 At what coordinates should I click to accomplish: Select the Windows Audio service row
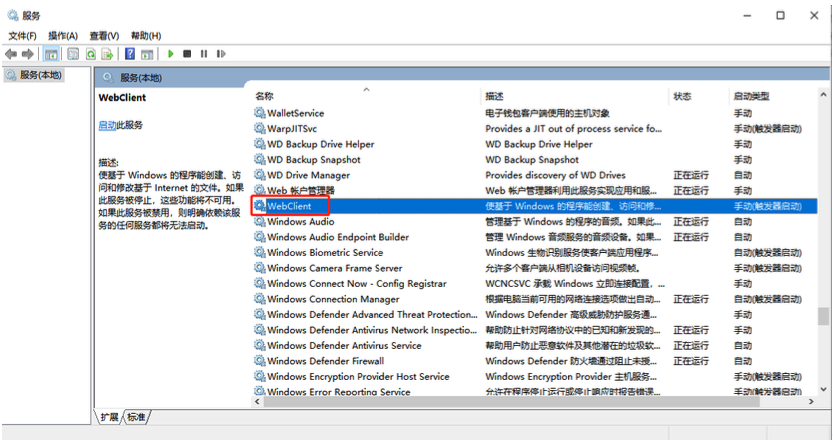(x=301, y=222)
